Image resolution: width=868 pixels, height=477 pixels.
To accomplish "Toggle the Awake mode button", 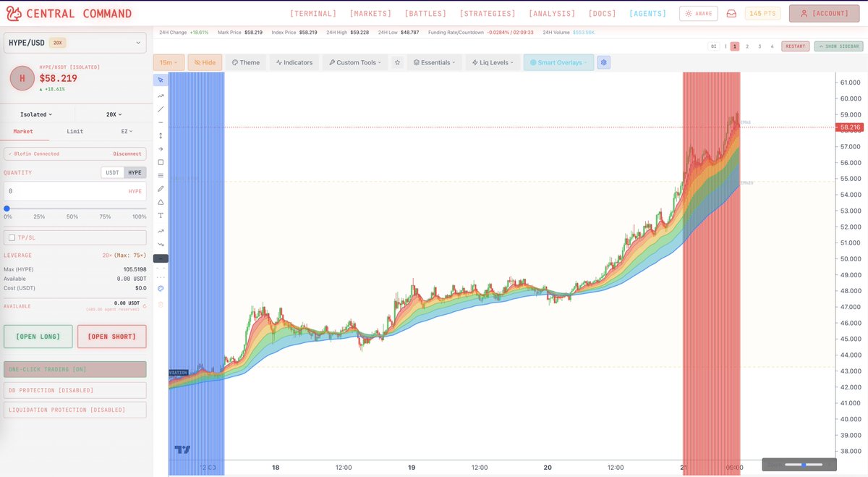I will click(699, 14).
